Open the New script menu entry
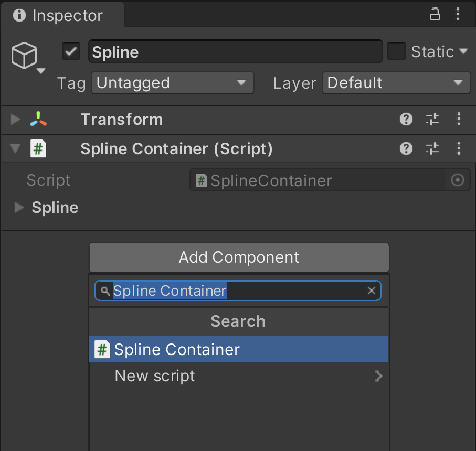The width and height of the screenshot is (476, 451). coord(154,375)
